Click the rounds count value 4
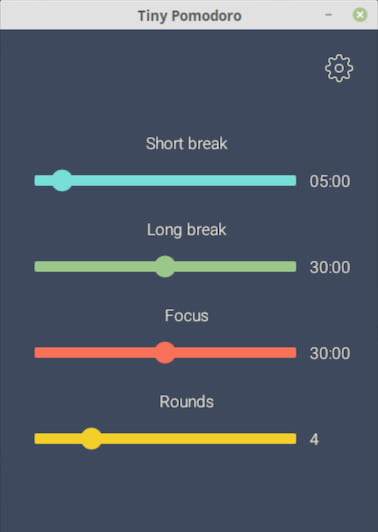Screen dimensions: 378x532 [314, 440]
